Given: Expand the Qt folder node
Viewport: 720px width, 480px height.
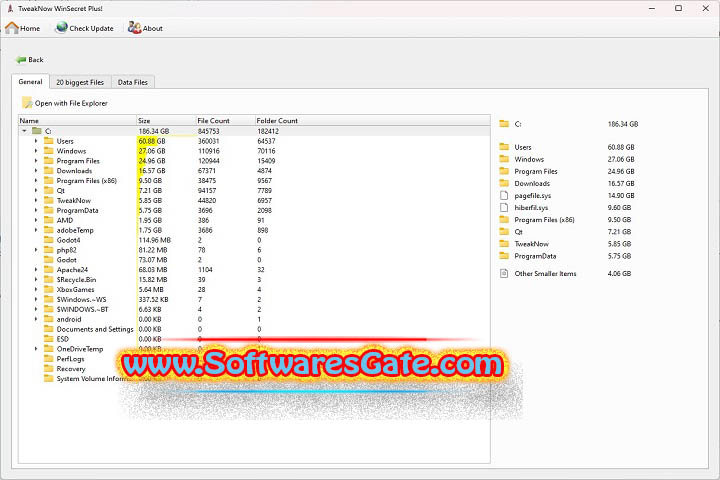Looking at the screenshot, I should (x=36, y=191).
